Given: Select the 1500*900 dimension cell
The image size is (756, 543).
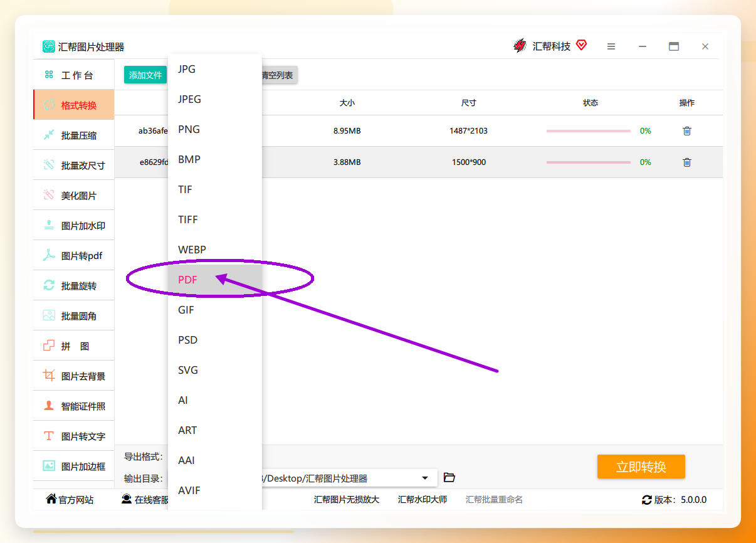Looking at the screenshot, I should (x=469, y=162).
